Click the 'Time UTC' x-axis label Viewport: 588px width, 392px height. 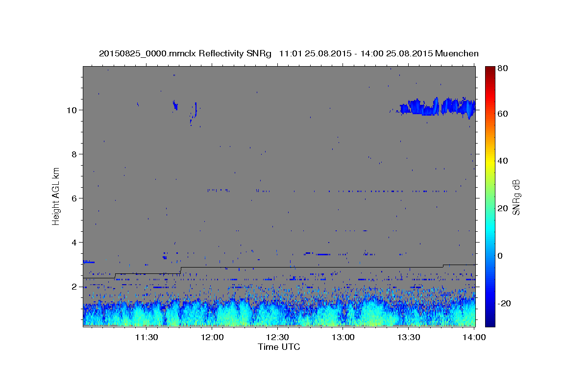click(x=279, y=347)
